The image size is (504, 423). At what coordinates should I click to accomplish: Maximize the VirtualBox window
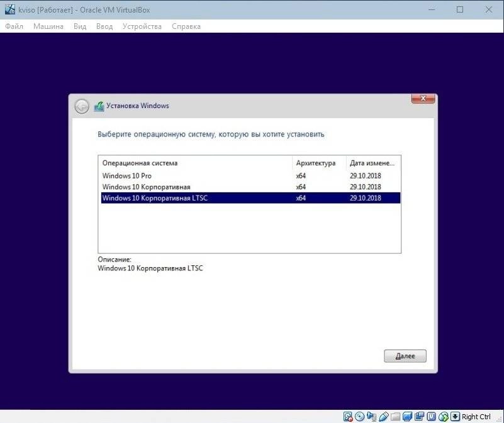coord(460,9)
